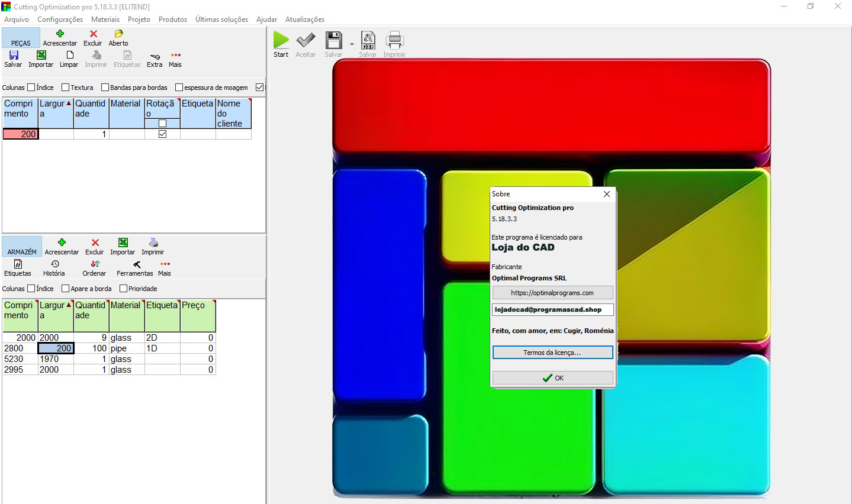Click História icon in the Armazém toolbar
The width and height of the screenshot is (852, 504).
pyautogui.click(x=54, y=264)
